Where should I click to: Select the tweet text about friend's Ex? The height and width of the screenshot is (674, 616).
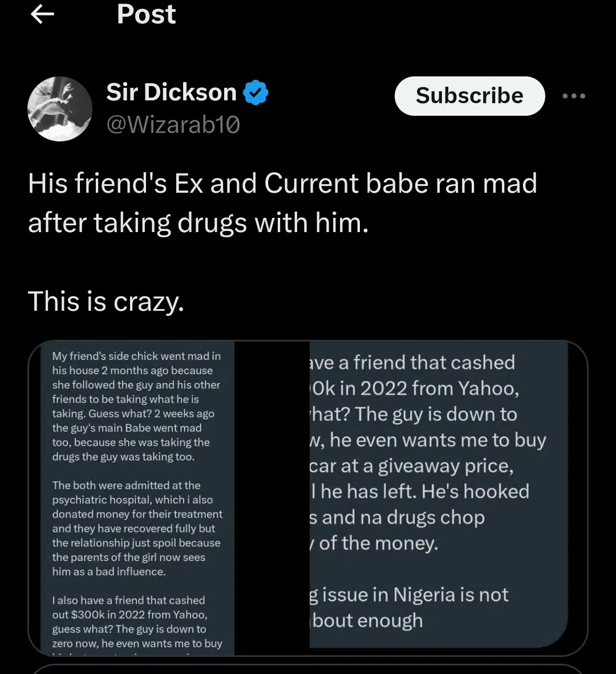pos(282,203)
